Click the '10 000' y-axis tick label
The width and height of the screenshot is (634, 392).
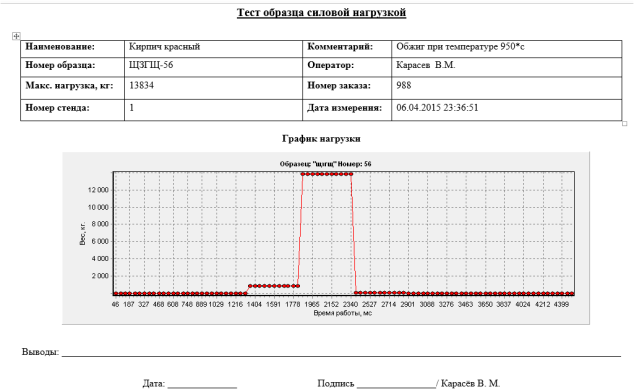tap(98, 207)
